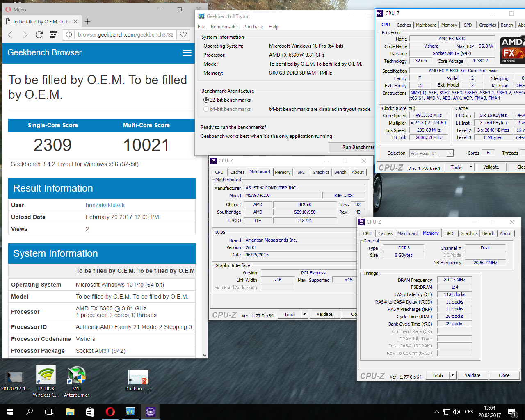Screen dimensions: 525x420
Task: Switch to SPD tab in Memory CPU-Z window
Action: [450, 233]
